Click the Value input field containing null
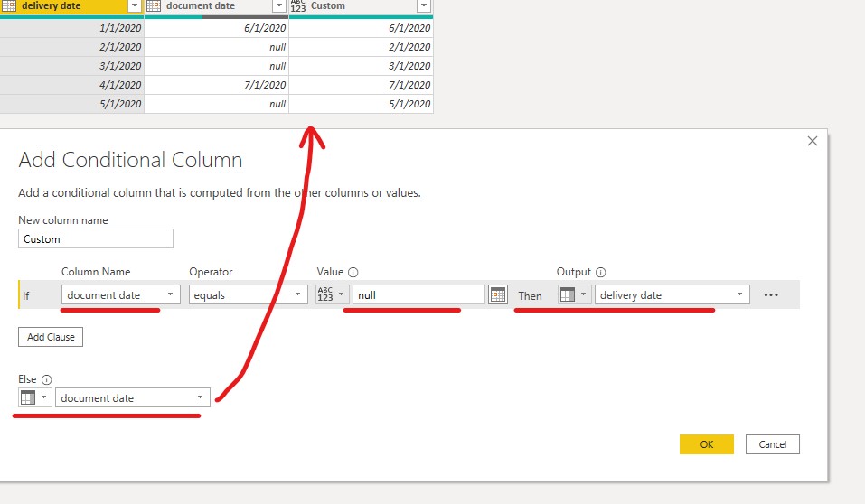The width and height of the screenshot is (865, 504). tap(418, 294)
